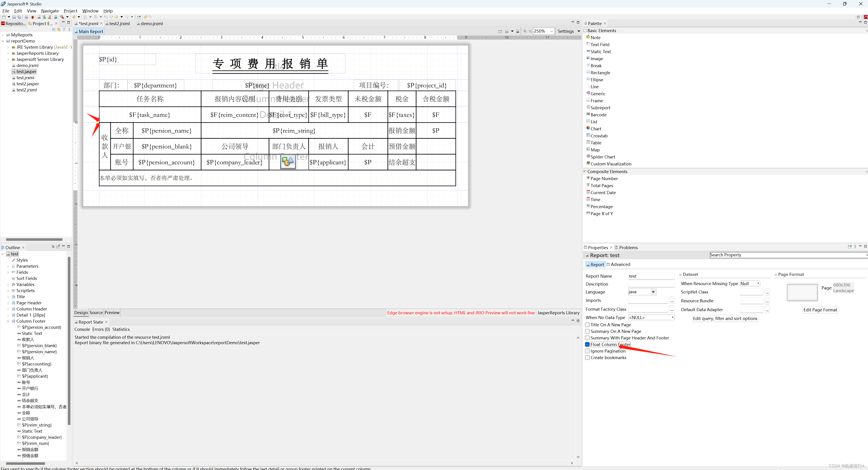The image size is (868, 470).
Task: Click the zoom in magnifier icon
Action: [525, 31]
